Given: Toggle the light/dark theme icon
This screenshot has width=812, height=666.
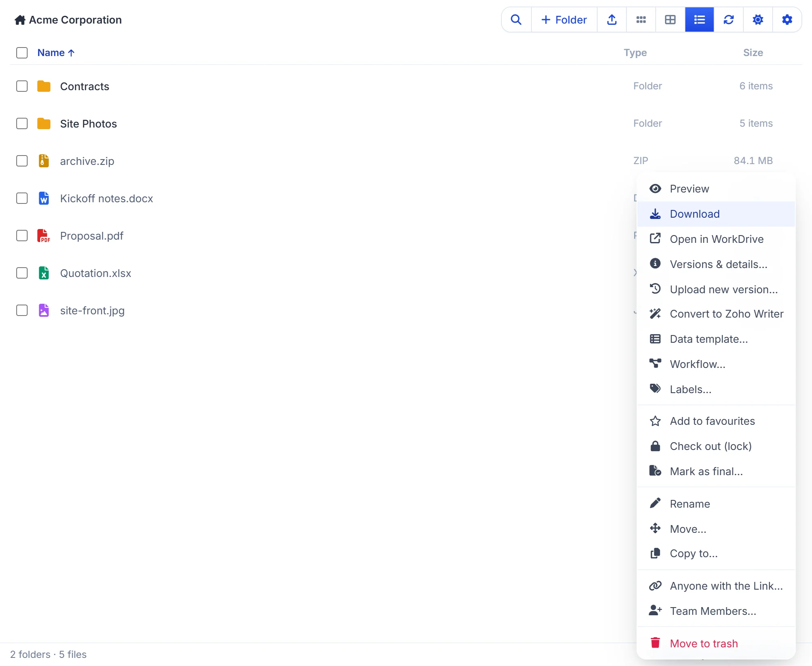Looking at the screenshot, I should (758, 19).
